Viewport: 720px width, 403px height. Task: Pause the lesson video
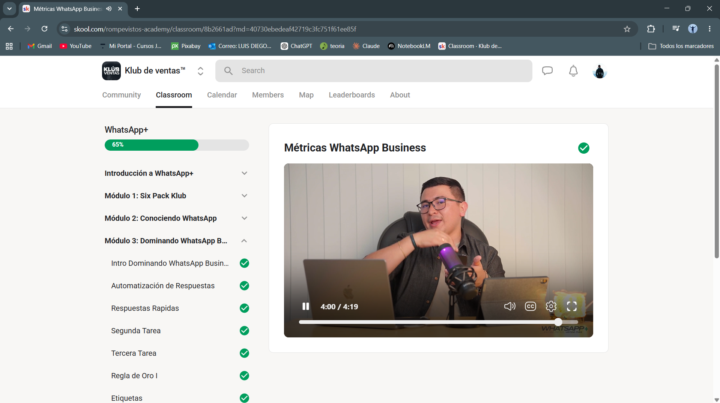tap(305, 306)
